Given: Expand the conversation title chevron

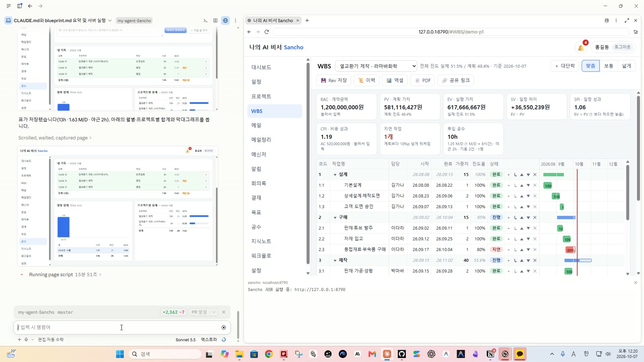Looking at the screenshot, I should [x=110, y=21].
